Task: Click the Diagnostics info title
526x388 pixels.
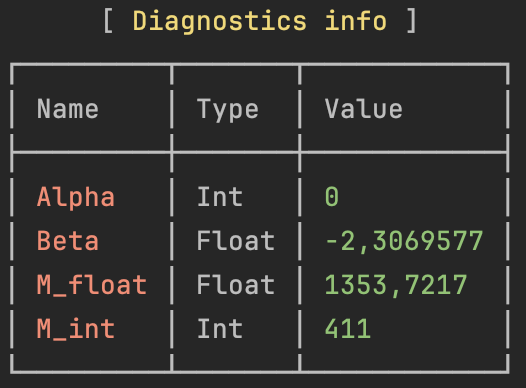Action: [260, 21]
